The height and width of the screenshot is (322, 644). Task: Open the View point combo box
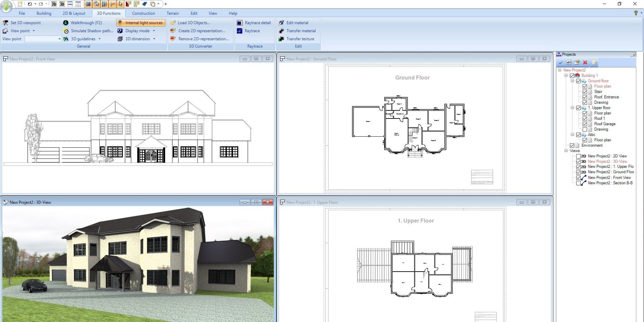43,39
